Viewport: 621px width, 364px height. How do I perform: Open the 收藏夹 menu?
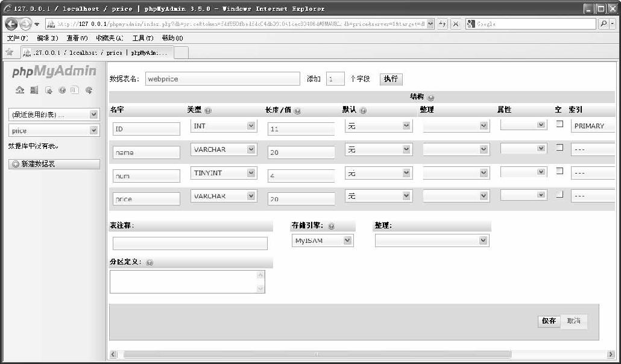tap(110, 38)
